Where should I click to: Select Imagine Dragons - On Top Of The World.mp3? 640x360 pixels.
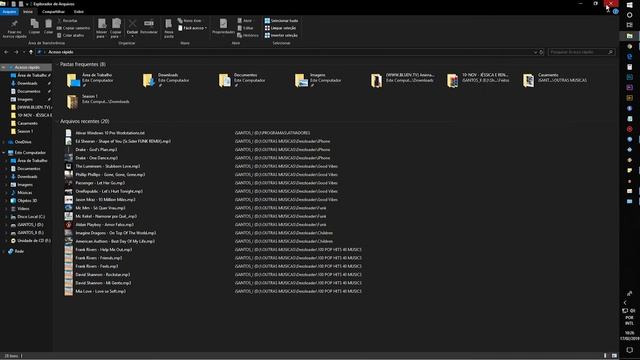[x=116, y=233]
